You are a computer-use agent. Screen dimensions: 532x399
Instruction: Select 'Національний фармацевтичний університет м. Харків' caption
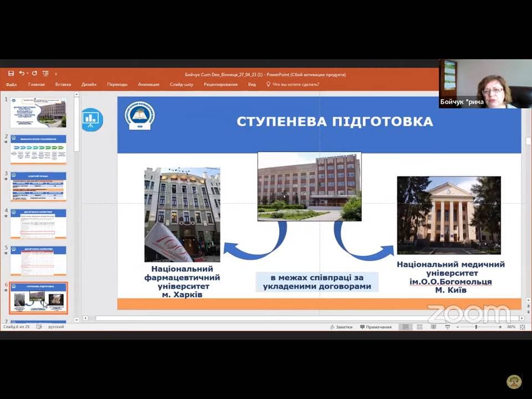182,282
